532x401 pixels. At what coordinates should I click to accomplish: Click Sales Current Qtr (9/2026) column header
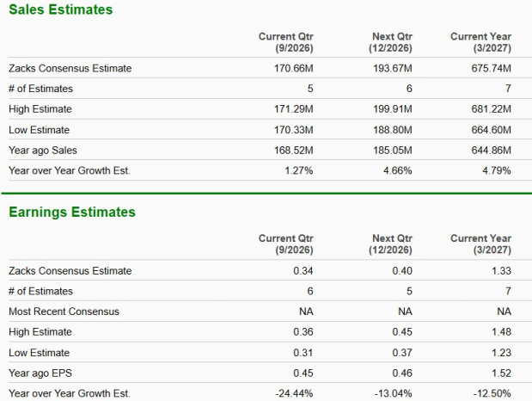click(x=285, y=42)
